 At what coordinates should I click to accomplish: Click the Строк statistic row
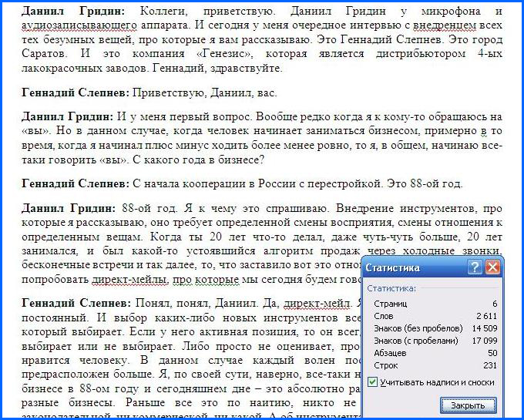tap(435, 365)
